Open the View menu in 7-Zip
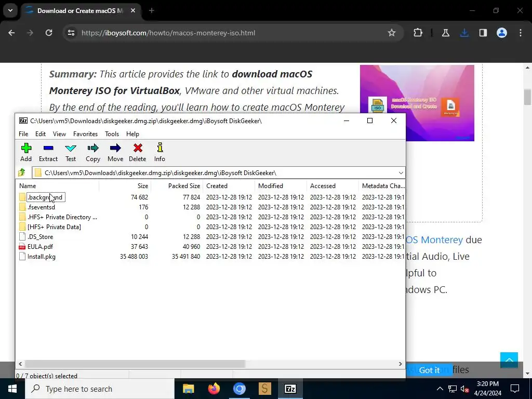Viewport: 532px width, 399px height. coord(59,134)
